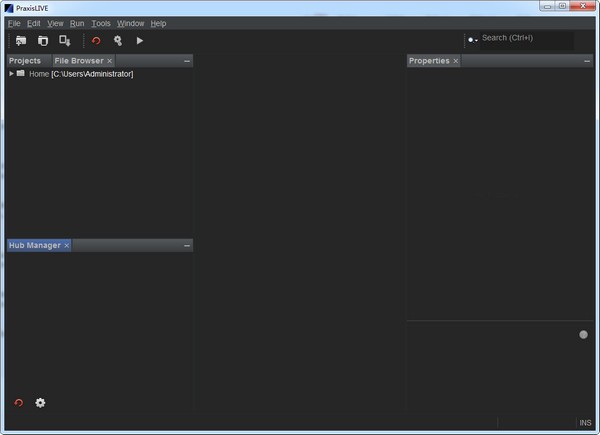This screenshot has height=435, width=600.
Task: Click the INS indicator in status bar
Action: coord(585,423)
